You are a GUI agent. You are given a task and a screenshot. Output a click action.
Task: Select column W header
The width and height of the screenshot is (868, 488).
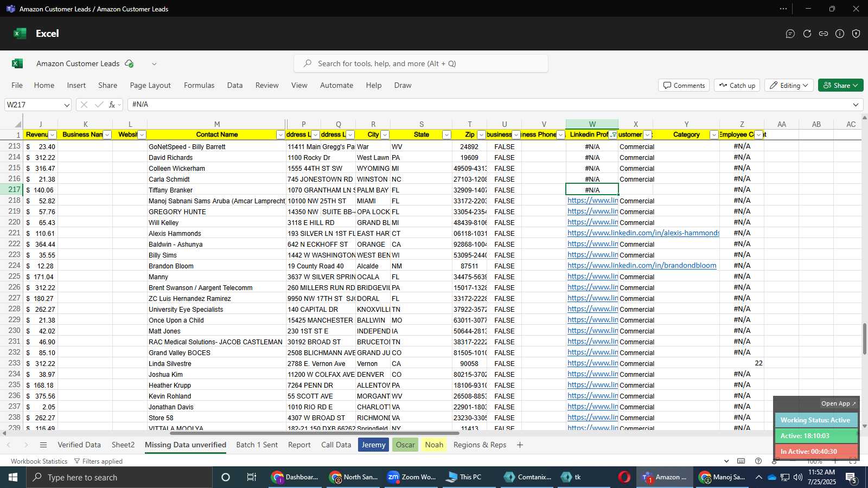[592, 124]
